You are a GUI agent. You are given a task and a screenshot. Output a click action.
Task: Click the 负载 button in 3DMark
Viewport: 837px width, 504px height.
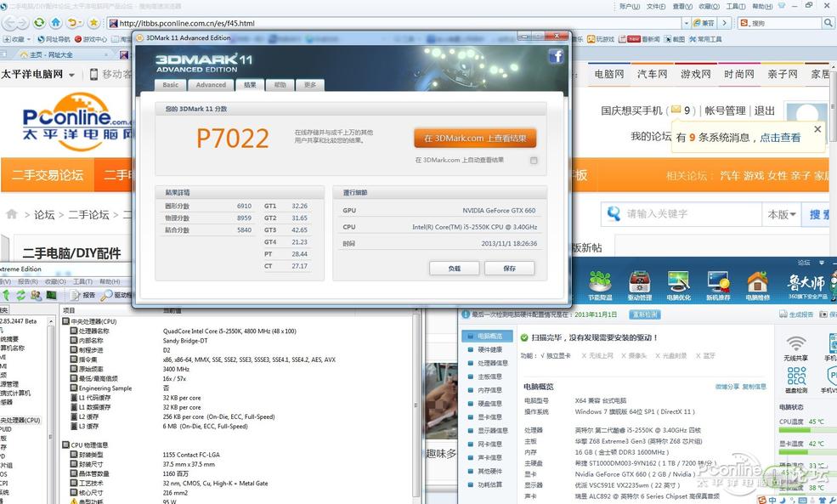(455, 268)
